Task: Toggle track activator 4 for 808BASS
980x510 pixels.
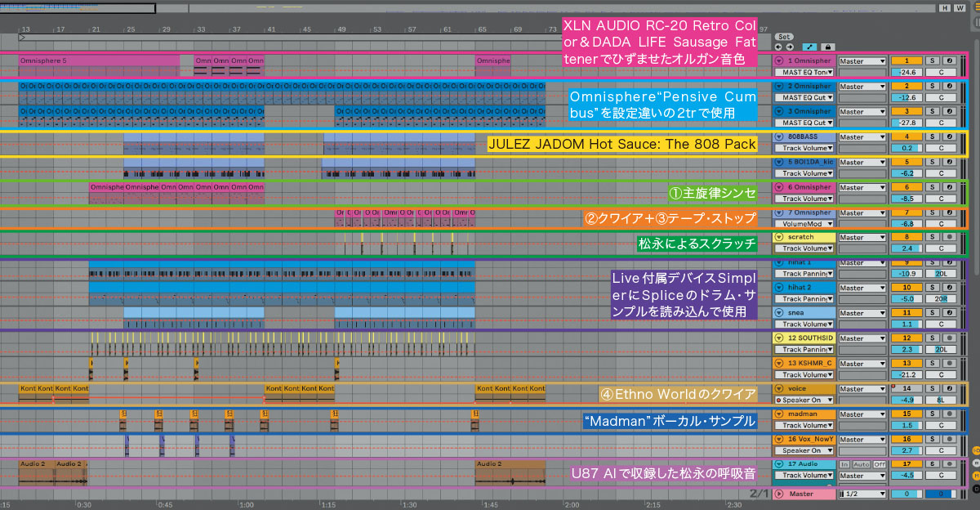Action: [x=906, y=136]
